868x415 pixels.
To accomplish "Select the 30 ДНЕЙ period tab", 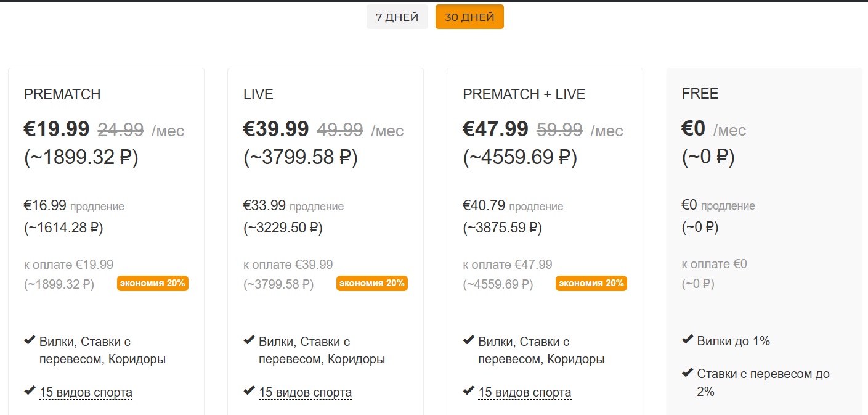I will (x=469, y=17).
